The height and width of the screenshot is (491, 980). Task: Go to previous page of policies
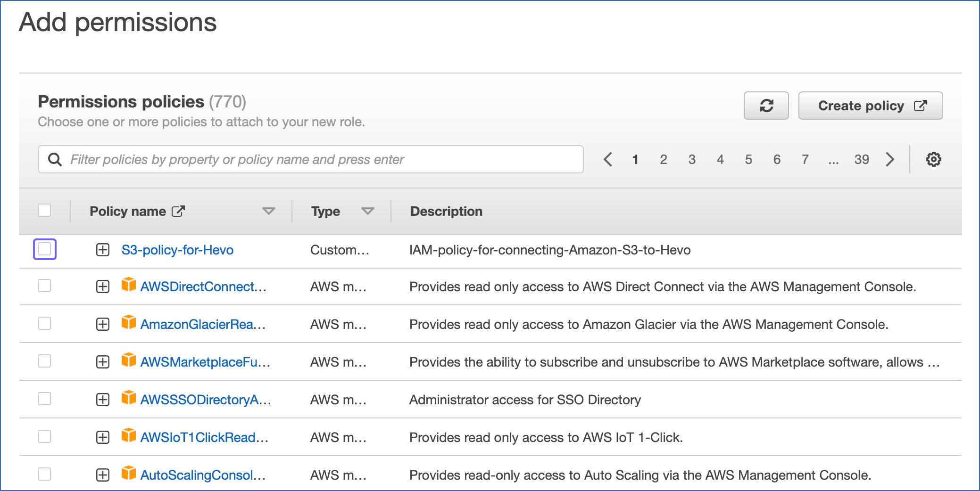click(608, 159)
